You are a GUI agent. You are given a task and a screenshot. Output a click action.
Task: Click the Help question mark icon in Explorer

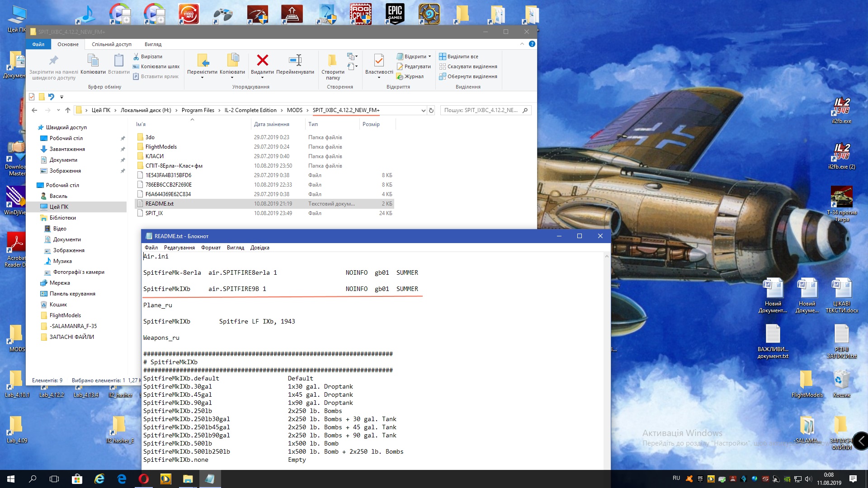tap(532, 44)
